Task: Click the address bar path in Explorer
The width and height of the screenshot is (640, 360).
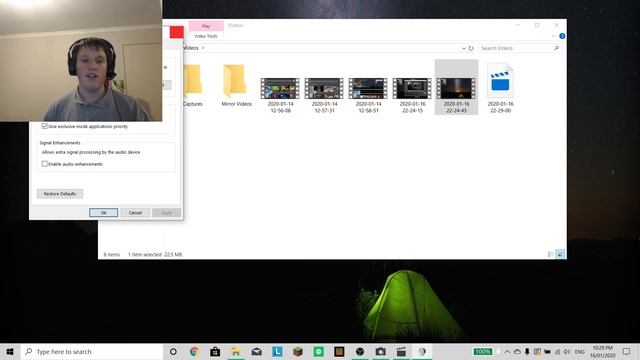Action: [x=322, y=48]
